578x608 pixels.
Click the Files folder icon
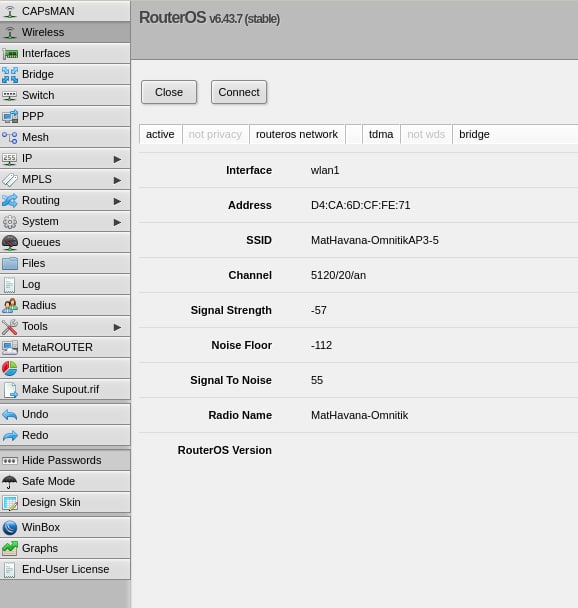click(x=10, y=263)
